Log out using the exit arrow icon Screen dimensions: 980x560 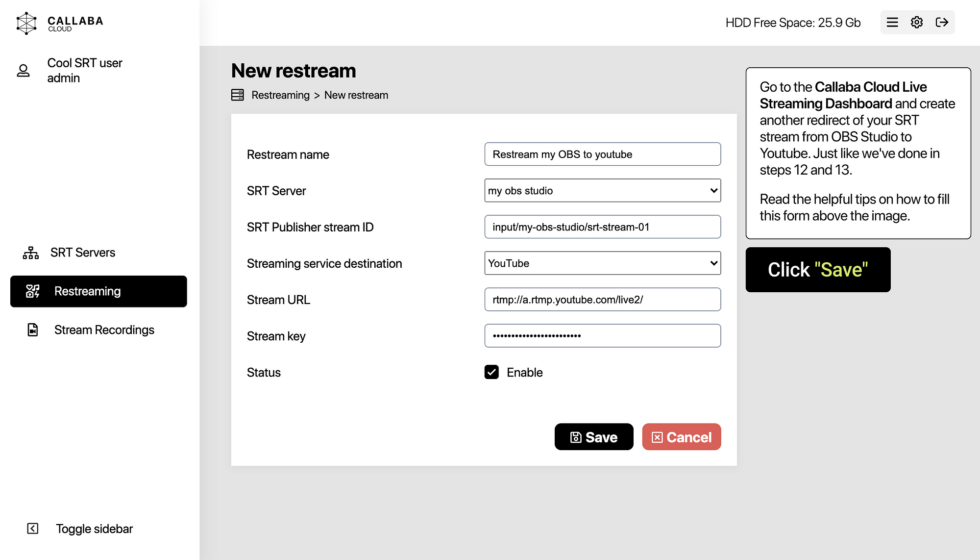[942, 23]
